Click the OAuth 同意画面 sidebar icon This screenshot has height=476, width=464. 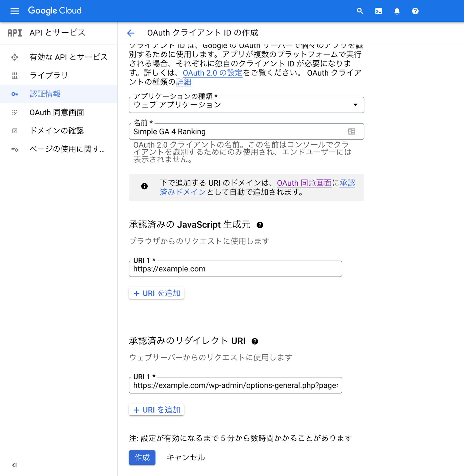[x=15, y=112]
